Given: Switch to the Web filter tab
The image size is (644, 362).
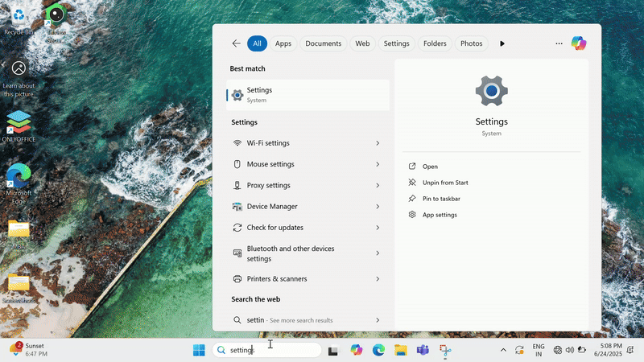Looking at the screenshot, I should (x=362, y=43).
